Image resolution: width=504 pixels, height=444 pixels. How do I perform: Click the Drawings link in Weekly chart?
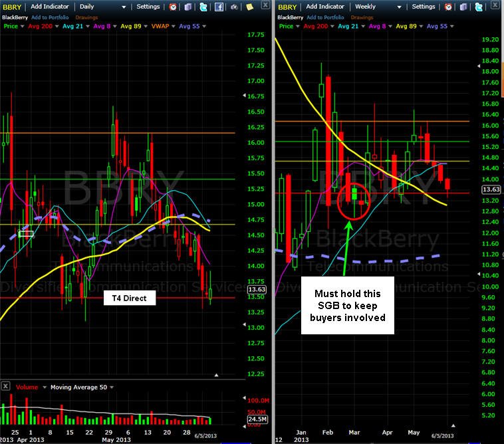pos(362,17)
